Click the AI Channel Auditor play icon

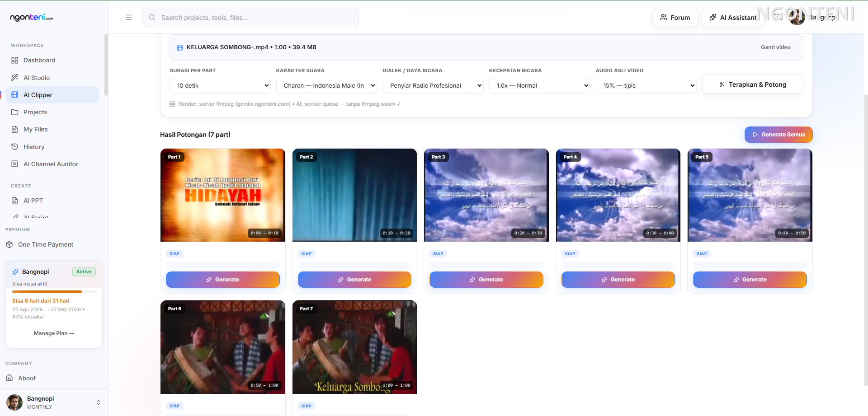pyautogui.click(x=15, y=164)
